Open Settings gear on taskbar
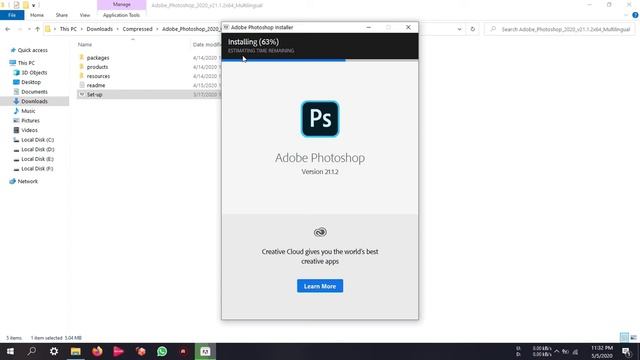This screenshot has height=360, width=640. pyautogui.click(x=53, y=351)
